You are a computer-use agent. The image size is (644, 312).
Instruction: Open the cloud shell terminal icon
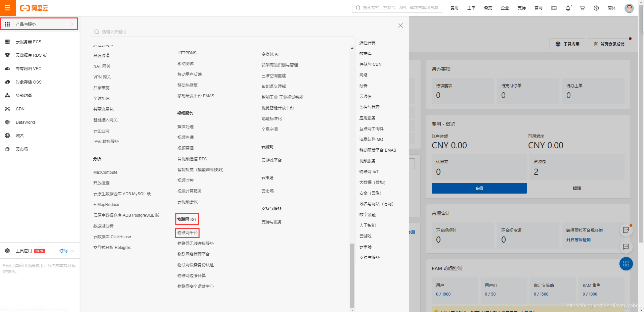click(x=554, y=8)
